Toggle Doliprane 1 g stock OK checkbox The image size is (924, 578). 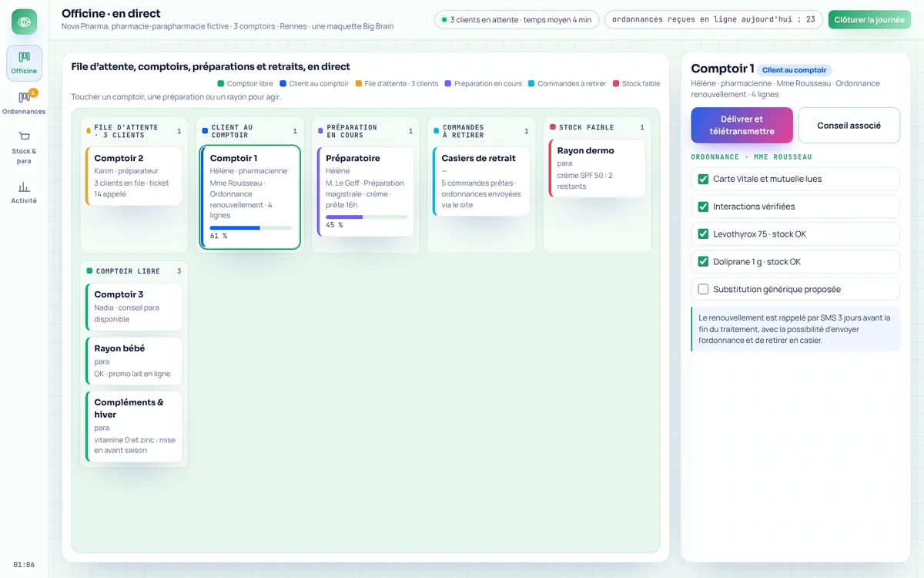pyautogui.click(x=703, y=262)
